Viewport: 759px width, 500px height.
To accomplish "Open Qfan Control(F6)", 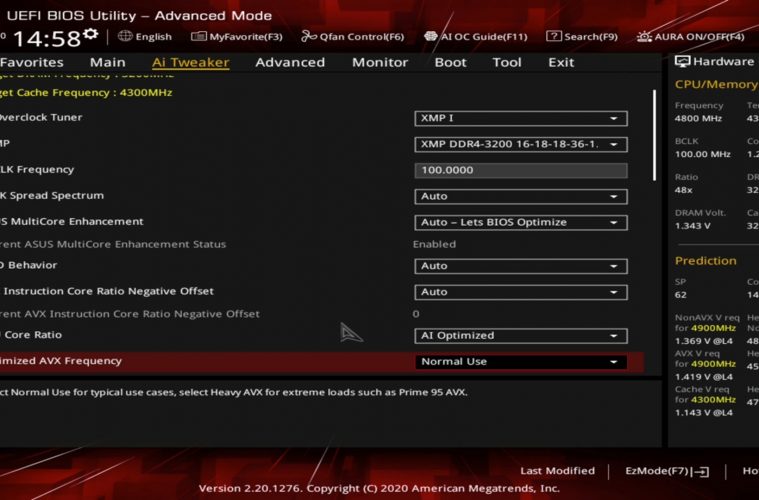I will click(x=362, y=37).
